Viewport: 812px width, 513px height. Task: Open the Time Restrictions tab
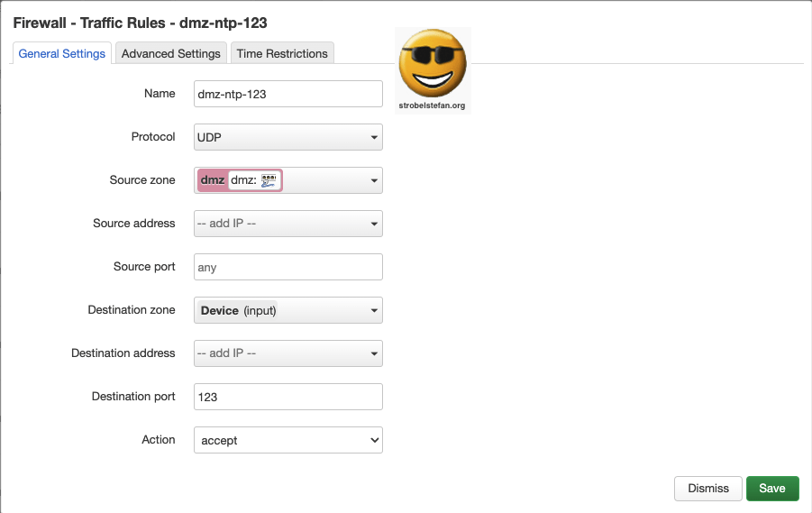(282, 53)
